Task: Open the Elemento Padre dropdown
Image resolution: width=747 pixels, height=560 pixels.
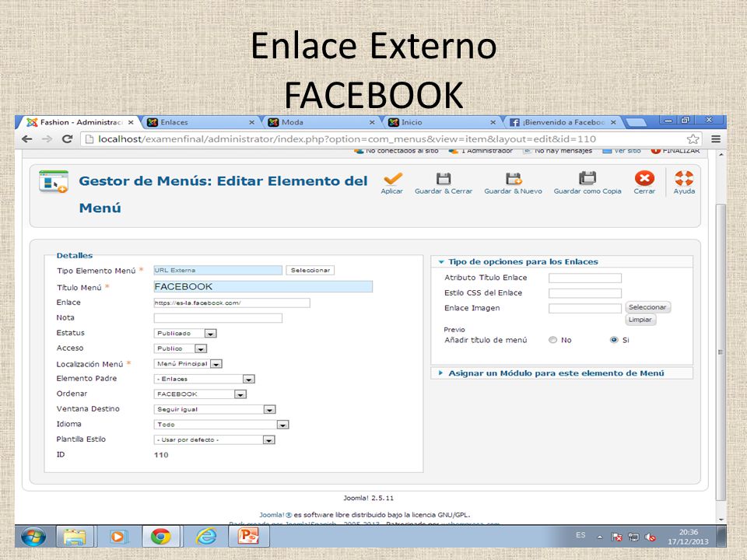Action: (205, 379)
